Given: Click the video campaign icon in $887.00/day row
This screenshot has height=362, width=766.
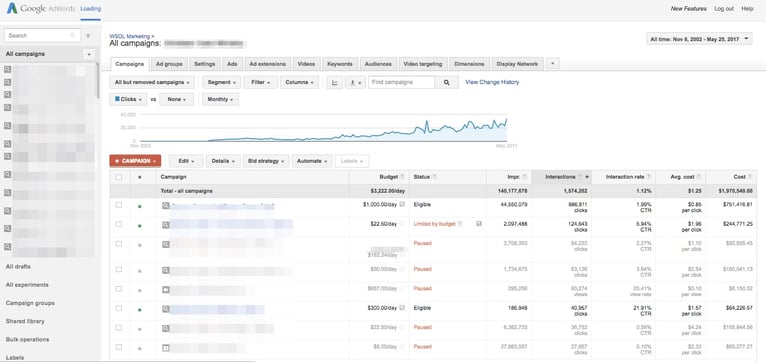Looking at the screenshot, I should (x=166, y=289).
